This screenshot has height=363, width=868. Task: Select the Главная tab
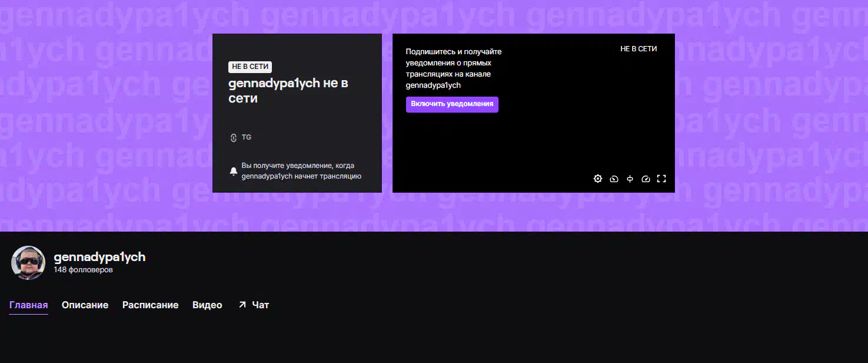[28, 305]
